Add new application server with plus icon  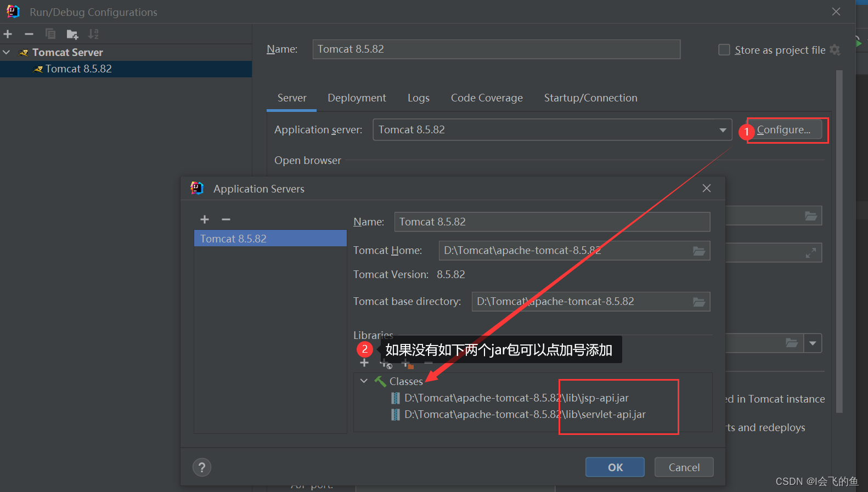[x=205, y=219]
